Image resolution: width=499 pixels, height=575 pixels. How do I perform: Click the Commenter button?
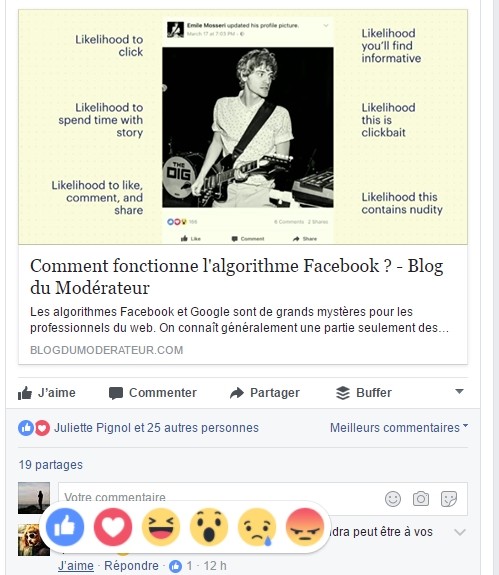(x=153, y=393)
